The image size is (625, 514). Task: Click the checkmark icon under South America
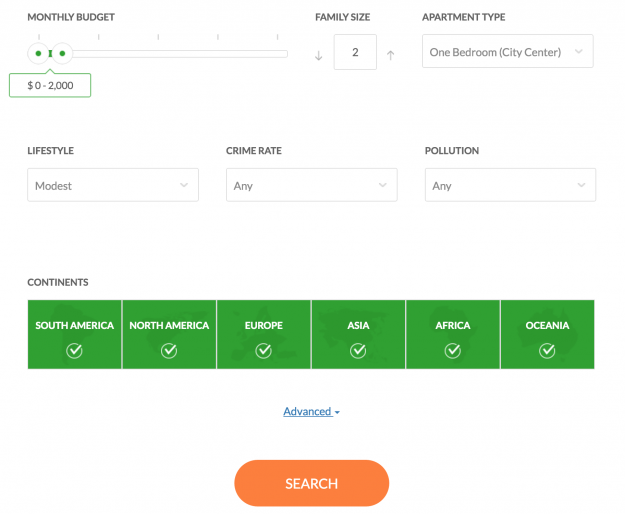pos(74,350)
